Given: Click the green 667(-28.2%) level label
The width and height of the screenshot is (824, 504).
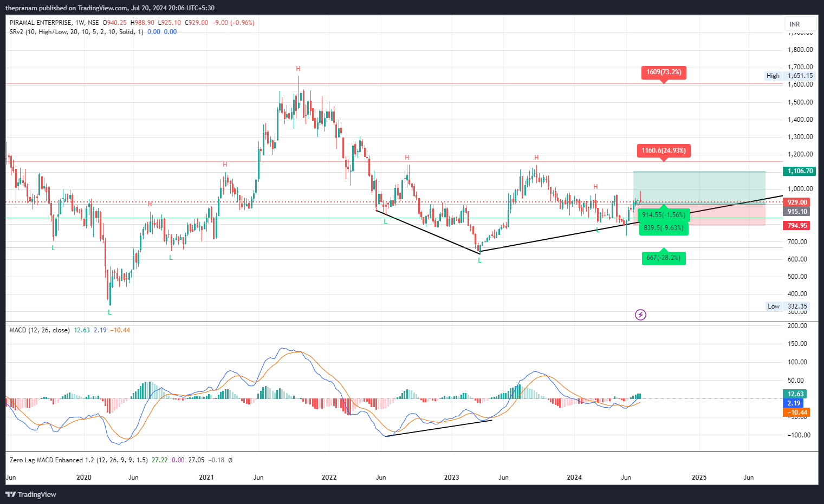Looking at the screenshot, I should (x=664, y=258).
